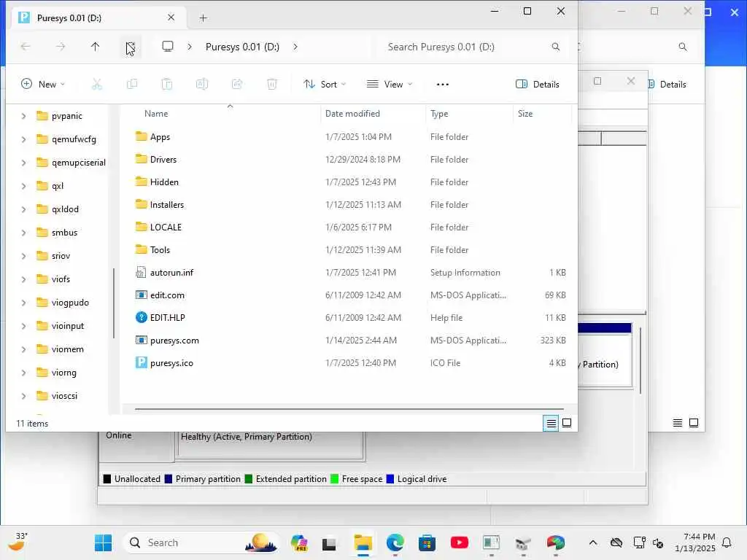Click the search icon in background Explorer window

click(683, 47)
